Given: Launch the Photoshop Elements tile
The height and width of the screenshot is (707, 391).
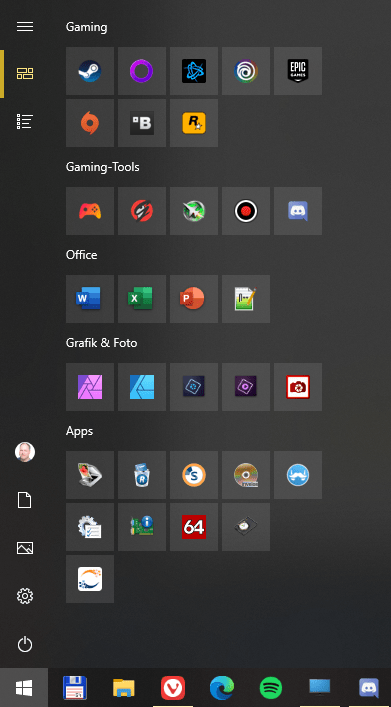Looking at the screenshot, I should click(194, 387).
